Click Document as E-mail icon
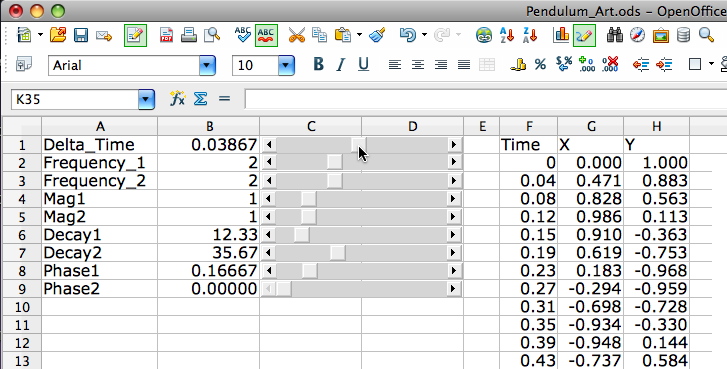This screenshot has height=369, width=727. pos(104,36)
